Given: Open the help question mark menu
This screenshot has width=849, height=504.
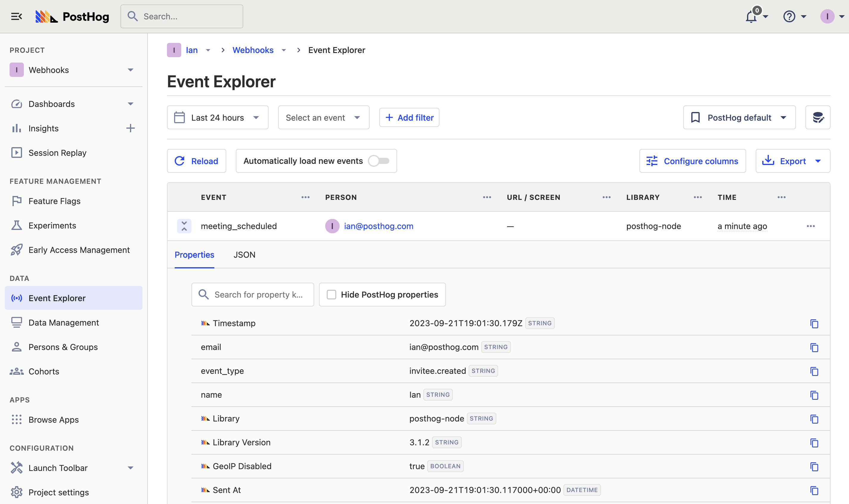Looking at the screenshot, I should tap(789, 16).
